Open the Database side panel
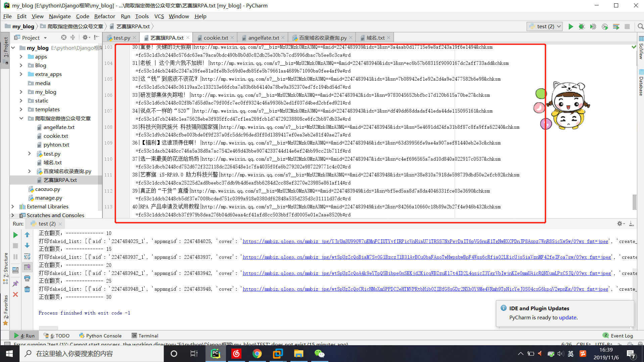 pyautogui.click(x=641, y=83)
